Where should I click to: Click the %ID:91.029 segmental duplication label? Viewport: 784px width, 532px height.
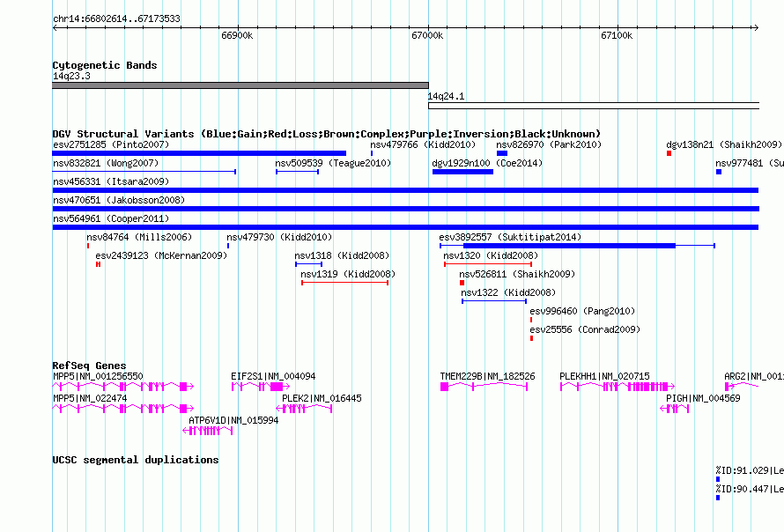click(x=750, y=470)
